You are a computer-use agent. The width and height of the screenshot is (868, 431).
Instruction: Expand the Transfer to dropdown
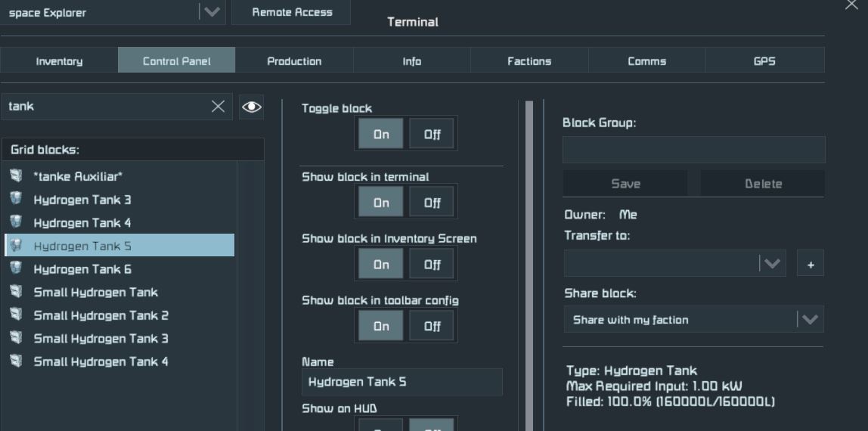coord(771,264)
